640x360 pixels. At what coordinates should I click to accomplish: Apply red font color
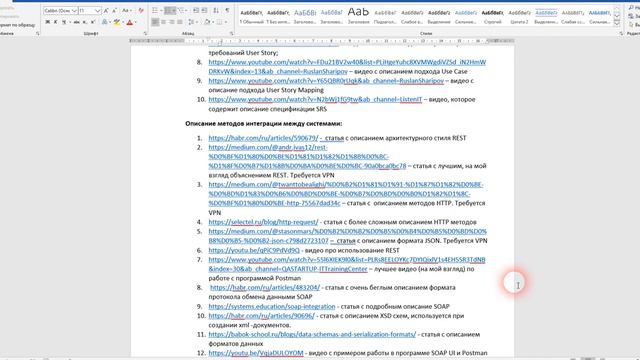(130, 22)
